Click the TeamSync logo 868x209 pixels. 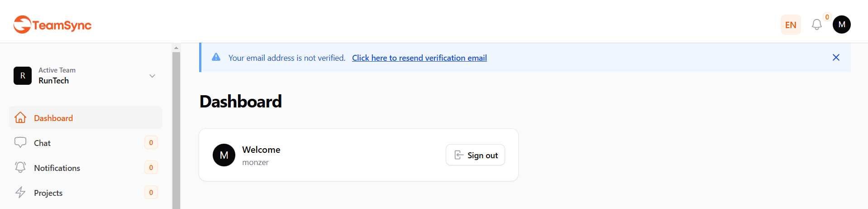point(52,25)
